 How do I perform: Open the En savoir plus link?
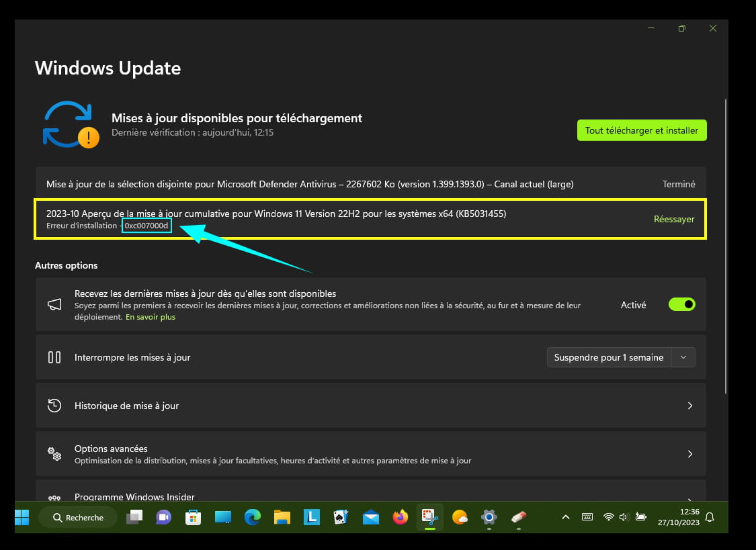[x=151, y=317]
